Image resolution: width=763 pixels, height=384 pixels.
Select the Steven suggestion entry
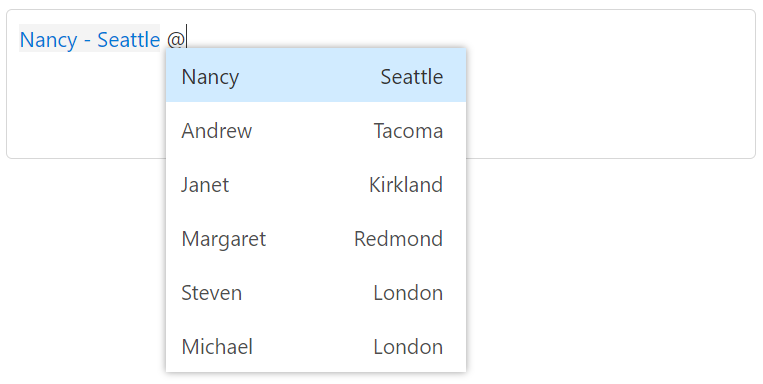tap(316, 293)
